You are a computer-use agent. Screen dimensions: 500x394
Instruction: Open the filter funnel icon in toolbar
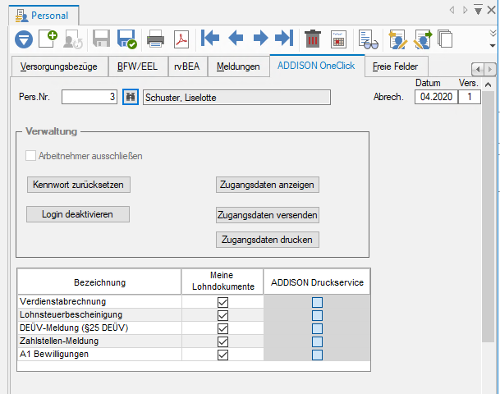(x=24, y=39)
